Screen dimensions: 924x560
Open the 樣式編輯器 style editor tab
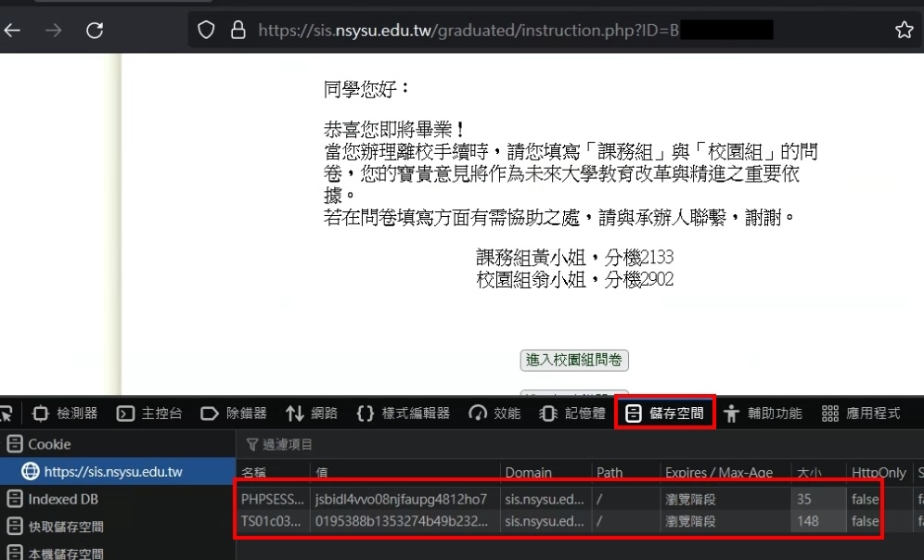coord(404,414)
